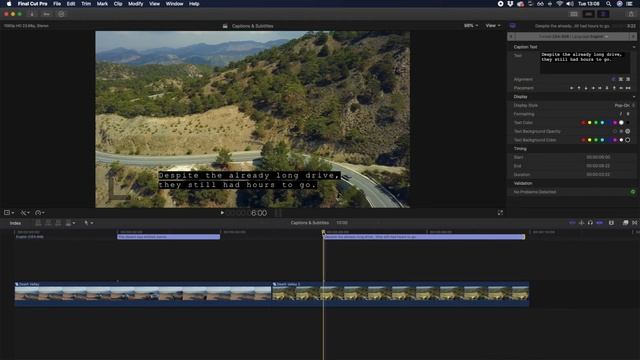Toggle timeline snapping
This screenshot has width=640, height=360.
(600, 223)
